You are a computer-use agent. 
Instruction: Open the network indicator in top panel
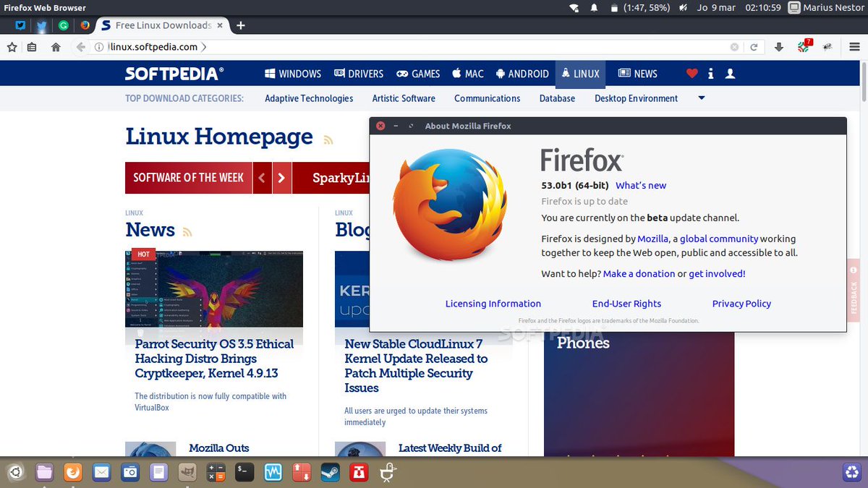pyautogui.click(x=574, y=8)
